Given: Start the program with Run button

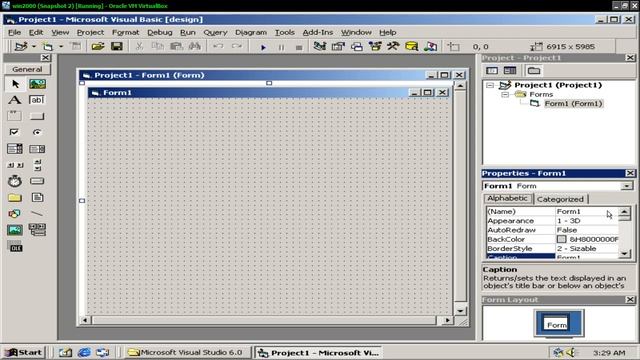Looking at the screenshot, I should 263,47.
